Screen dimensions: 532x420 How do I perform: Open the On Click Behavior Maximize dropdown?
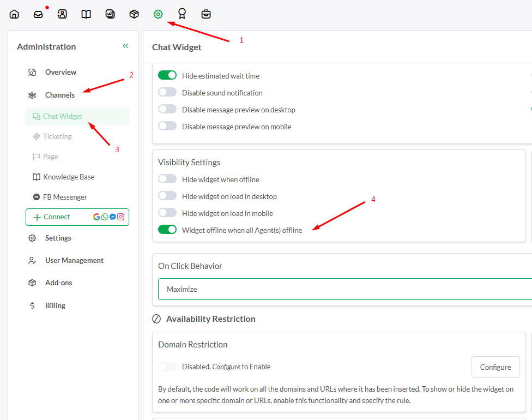344,289
